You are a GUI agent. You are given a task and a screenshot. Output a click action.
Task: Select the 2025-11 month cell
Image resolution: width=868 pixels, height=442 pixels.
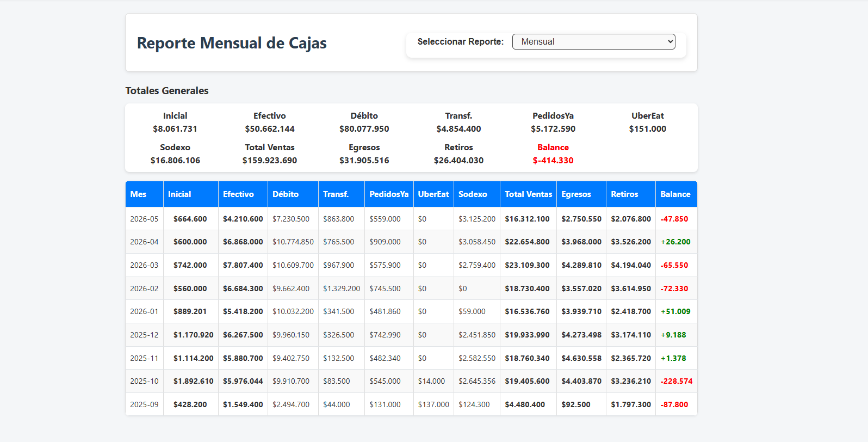[144, 358]
